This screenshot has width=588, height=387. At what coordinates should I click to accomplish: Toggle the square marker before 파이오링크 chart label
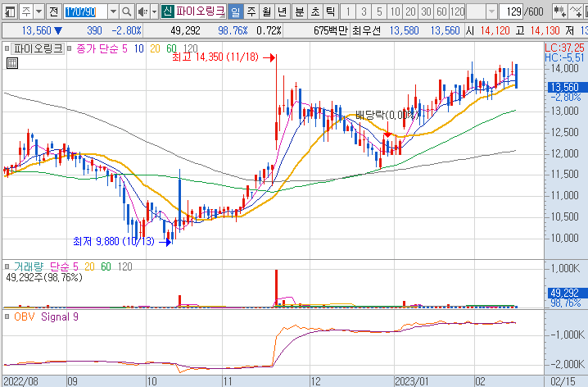[7, 48]
